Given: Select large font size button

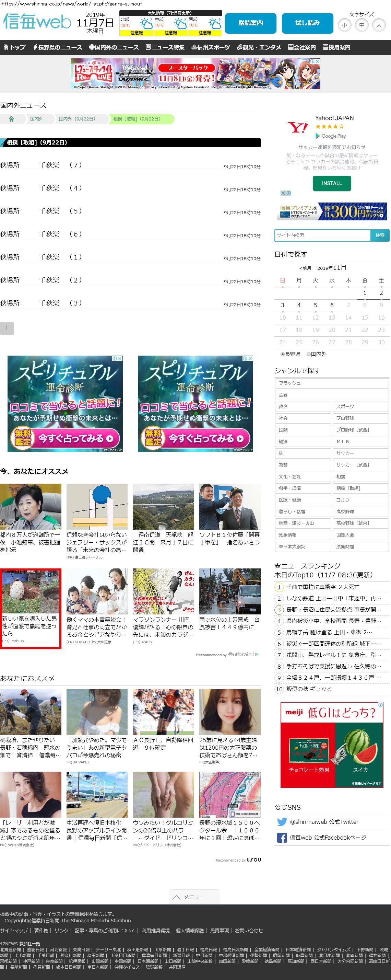Looking at the screenshot, I should pos(378,25).
